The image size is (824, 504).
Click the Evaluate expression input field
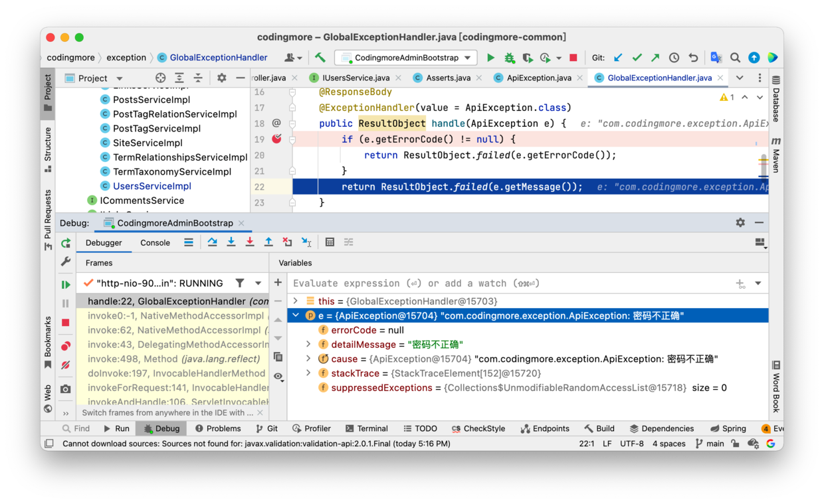coord(505,284)
